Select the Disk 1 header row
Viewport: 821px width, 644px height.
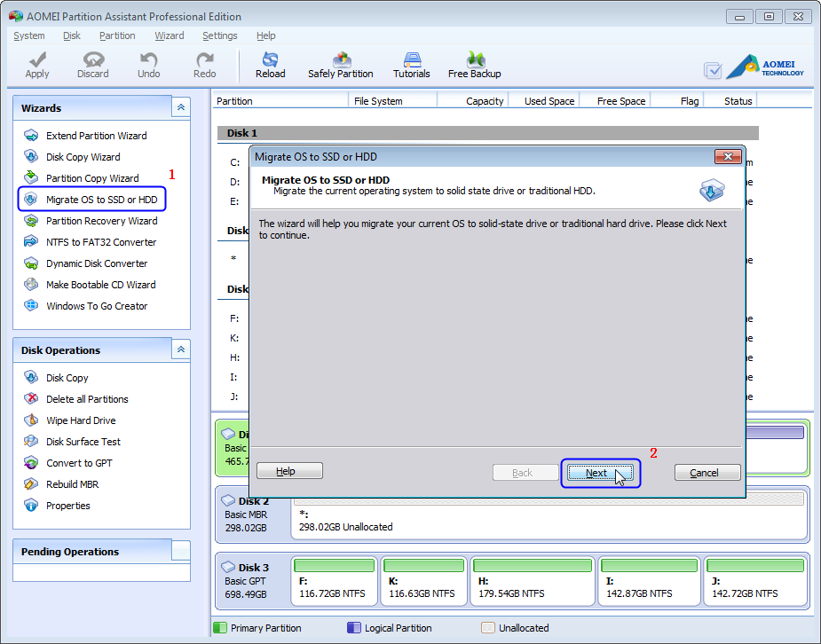[488, 133]
